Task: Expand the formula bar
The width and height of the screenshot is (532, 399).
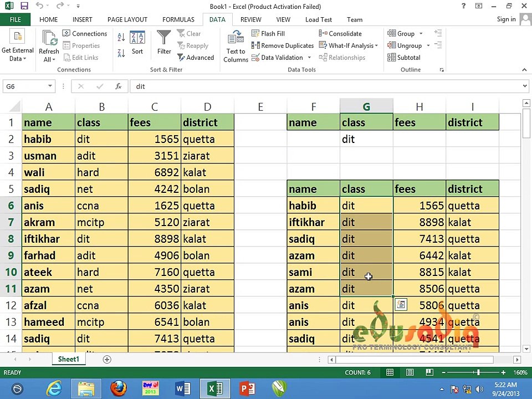Action: (x=525, y=86)
